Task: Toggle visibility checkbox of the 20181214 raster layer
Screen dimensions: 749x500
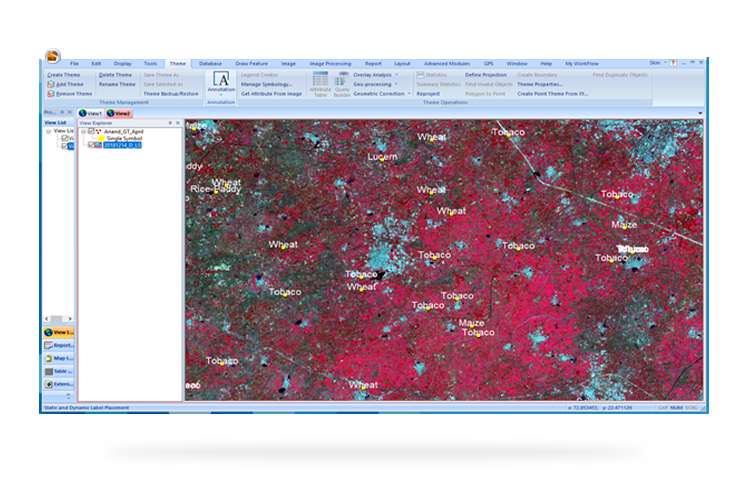Action: 91,145
